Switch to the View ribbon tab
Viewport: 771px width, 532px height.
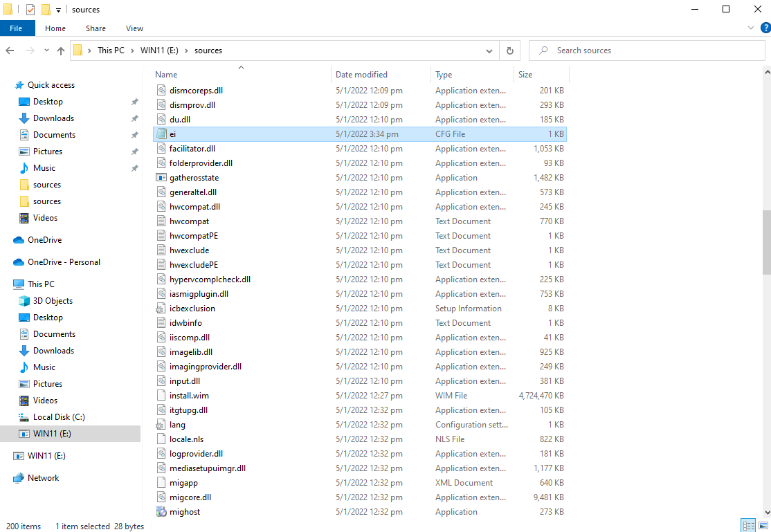click(x=134, y=28)
